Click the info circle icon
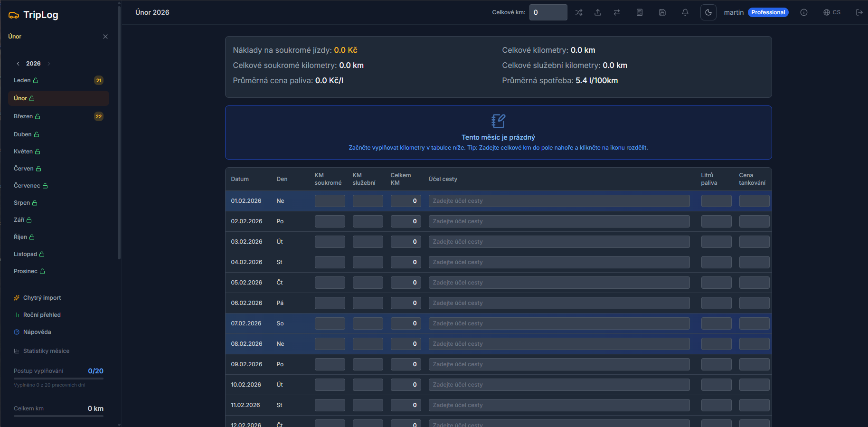 pos(804,12)
